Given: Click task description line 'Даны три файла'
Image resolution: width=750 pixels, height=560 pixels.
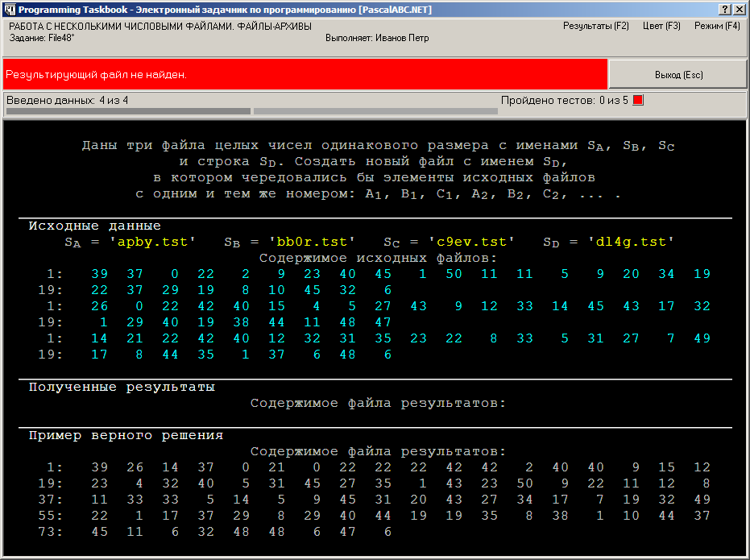Looking at the screenshot, I should (x=378, y=145).
